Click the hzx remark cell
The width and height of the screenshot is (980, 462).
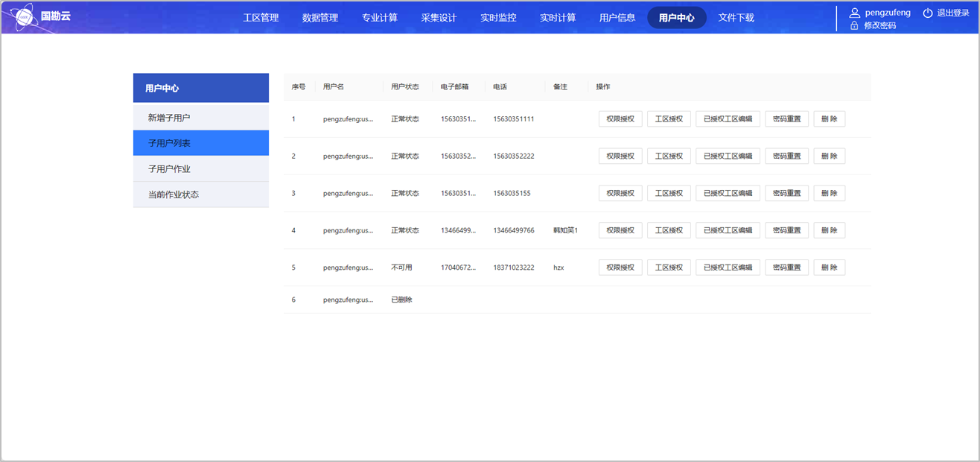(559, 268)
